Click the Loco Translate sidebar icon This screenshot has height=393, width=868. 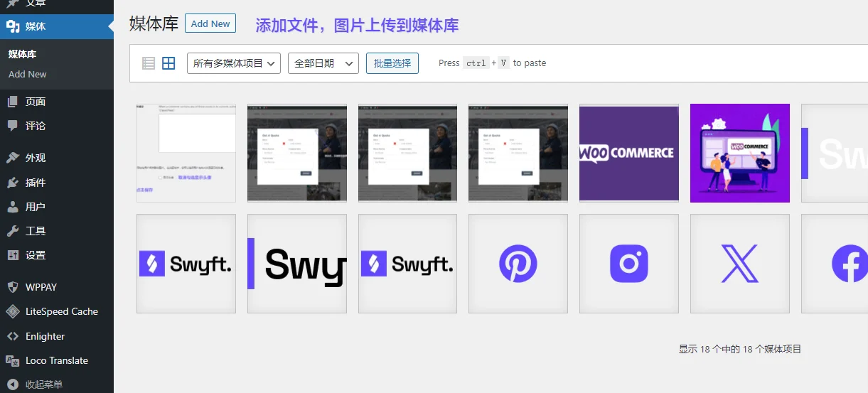click(x=12, y=360)
